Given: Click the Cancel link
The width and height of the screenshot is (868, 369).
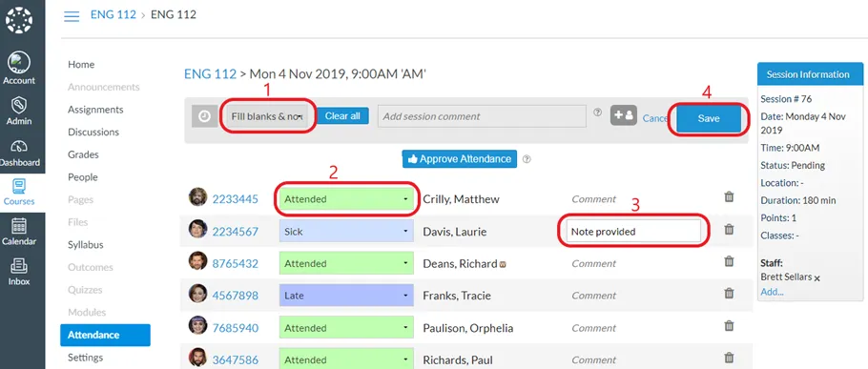Looking at the screenshot, I should [655, 118].
